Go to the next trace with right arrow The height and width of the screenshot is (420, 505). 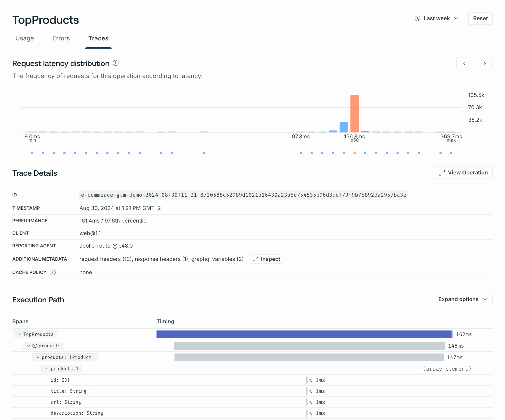tap(485, 64)
